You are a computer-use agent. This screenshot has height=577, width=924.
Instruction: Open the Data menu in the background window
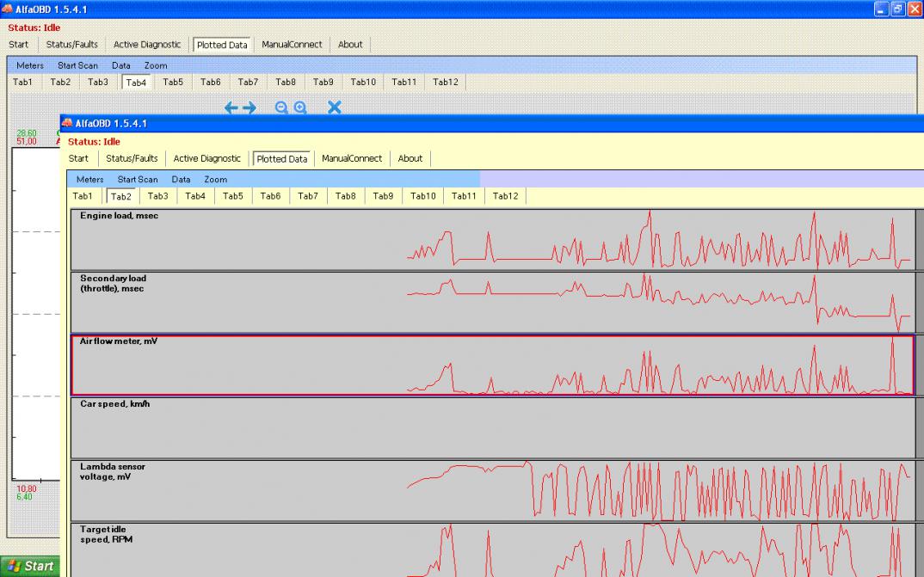(x=121, y=65)
